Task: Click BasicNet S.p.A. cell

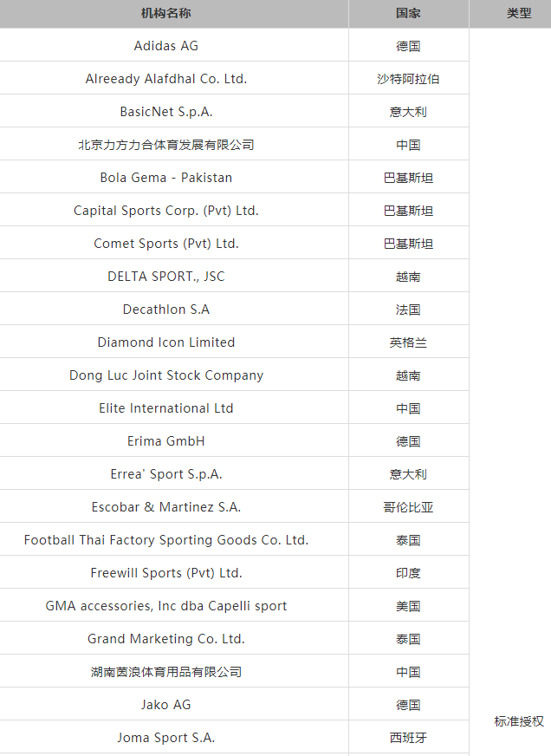Action: pyautogui.click(x=166, y=111)
